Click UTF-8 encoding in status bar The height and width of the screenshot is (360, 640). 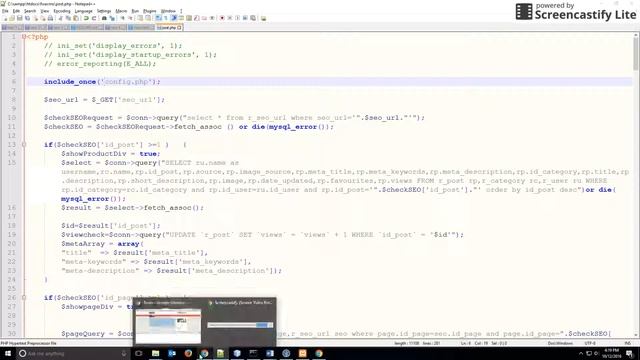pos(590,343)
